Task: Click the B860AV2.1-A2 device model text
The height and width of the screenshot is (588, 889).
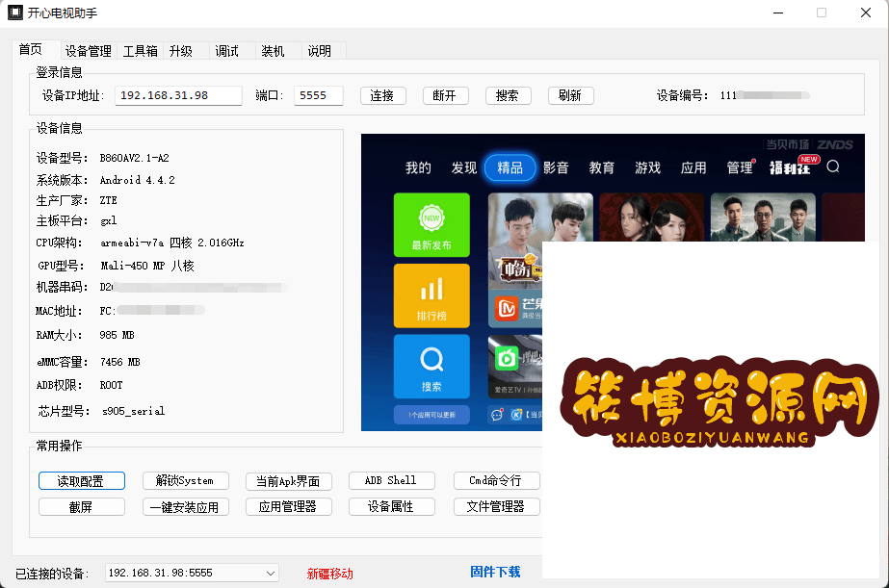Action: (135, 158)
